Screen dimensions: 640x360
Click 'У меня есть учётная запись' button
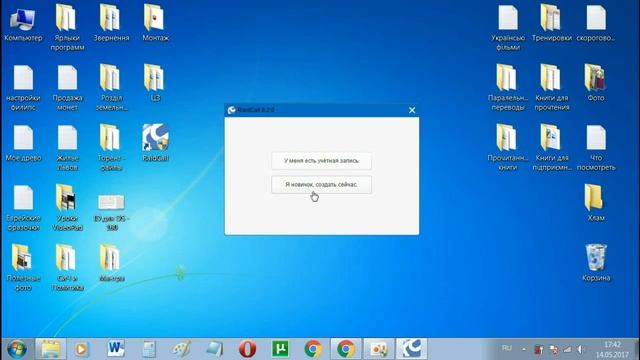(x=321, y=161)
